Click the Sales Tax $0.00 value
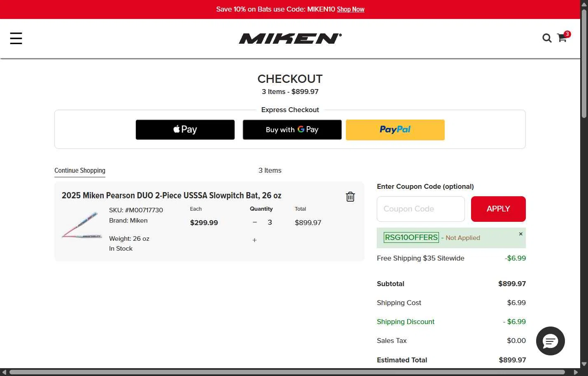This screenshot has width=588, height=376. coord(516,341)
